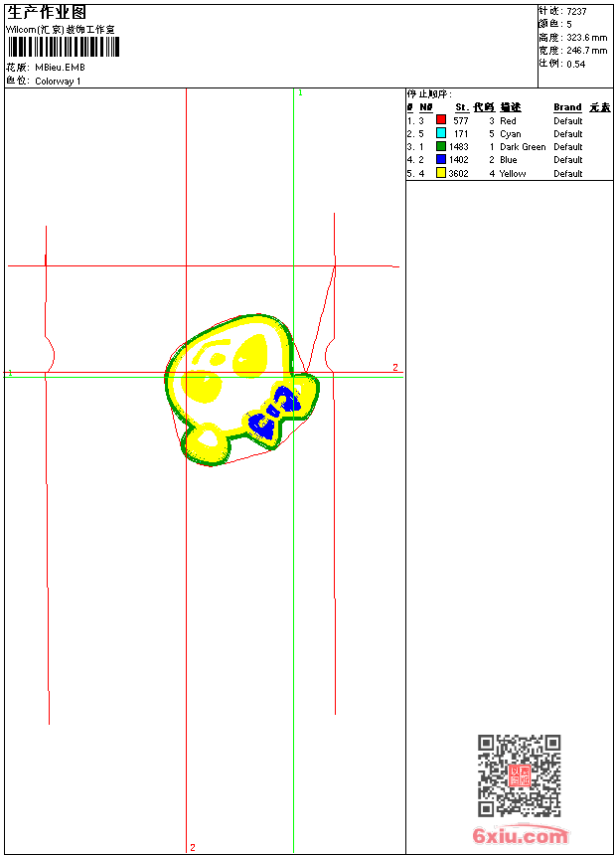The width and height of the screenshot is (616, 855).
Task: Select the 'Cyan' description text
Action: coord(511,134)
